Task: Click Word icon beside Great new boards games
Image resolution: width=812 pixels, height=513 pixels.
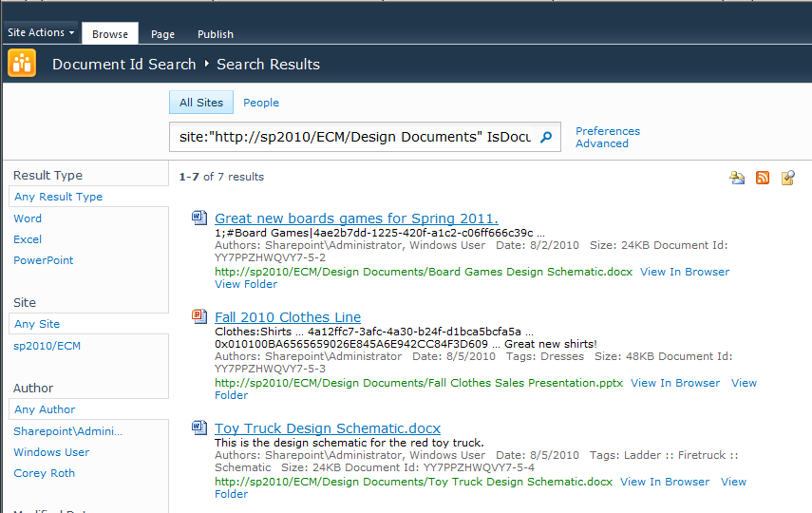Action: coord(199,218)
